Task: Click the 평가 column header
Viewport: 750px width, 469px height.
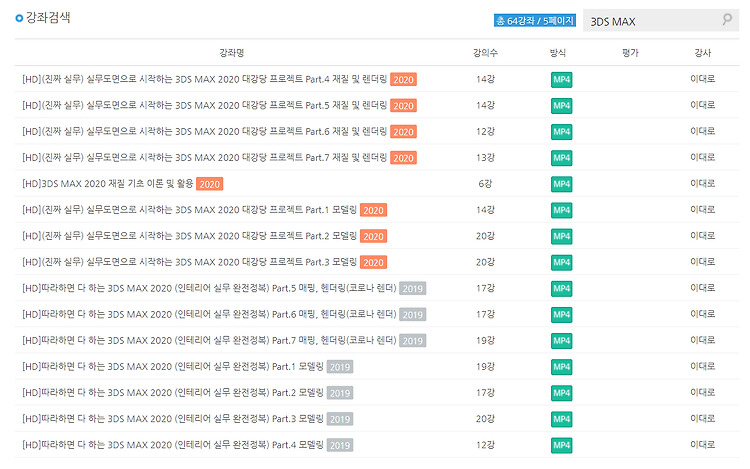Action: tap(630, 53)
